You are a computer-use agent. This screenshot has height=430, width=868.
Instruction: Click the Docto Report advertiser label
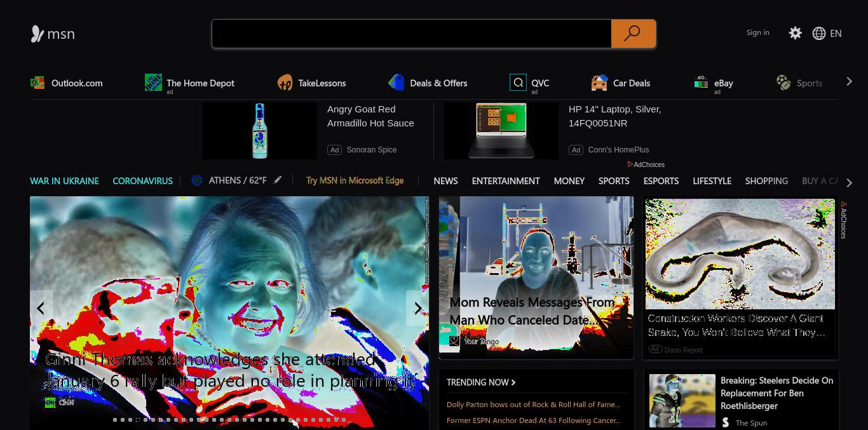[x=683, y=350]
